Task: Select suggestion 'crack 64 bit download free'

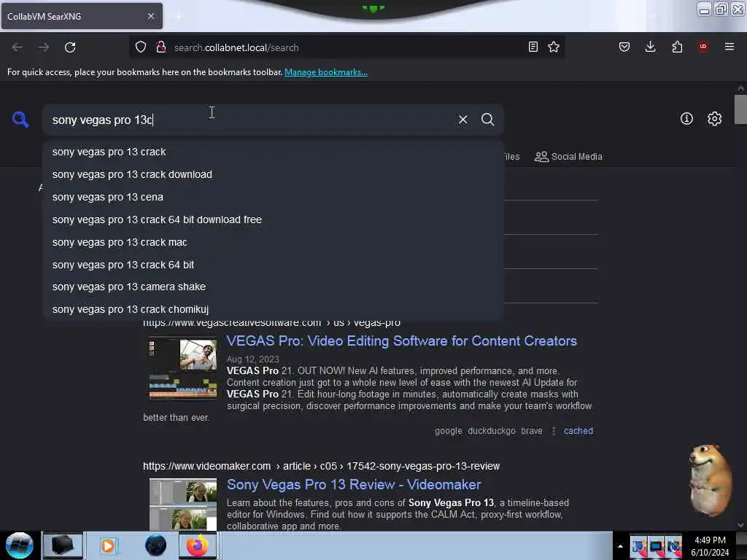Action: coord(273,219)
